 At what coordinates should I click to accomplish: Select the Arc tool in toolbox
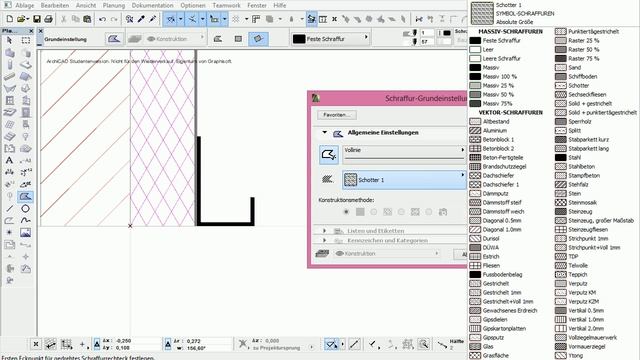pyautogui.click(x=9, y=220)
